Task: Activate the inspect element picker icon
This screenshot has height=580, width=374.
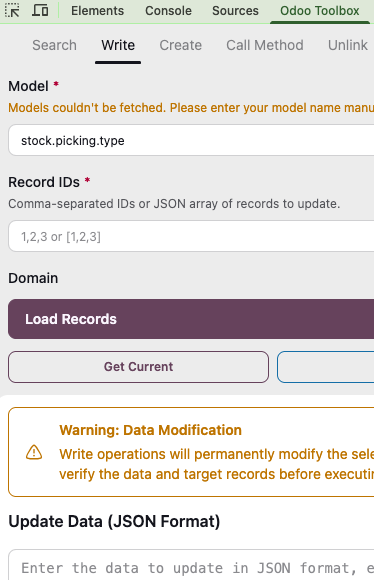Action: click(x=13, y=10)
